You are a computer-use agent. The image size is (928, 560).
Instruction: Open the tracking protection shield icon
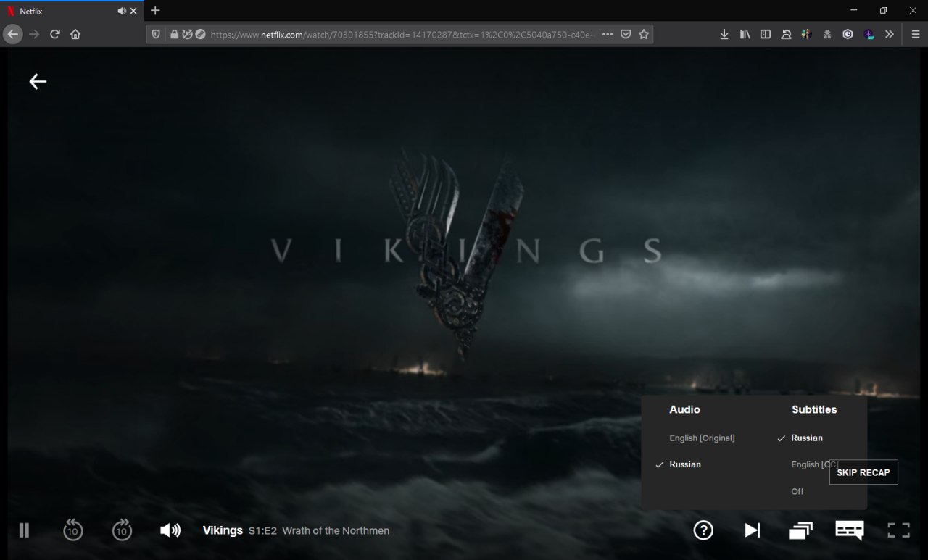[x=156, y=34]
